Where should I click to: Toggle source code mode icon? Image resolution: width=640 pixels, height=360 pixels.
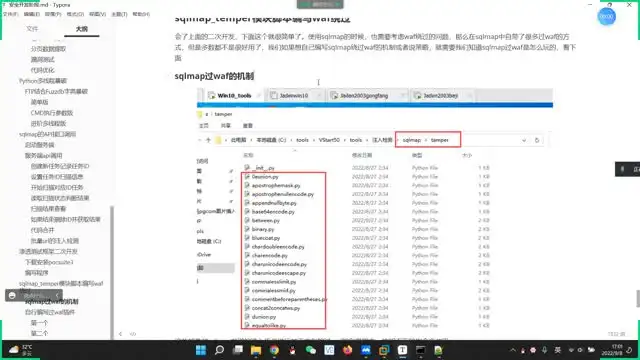[x=133, y=334]
